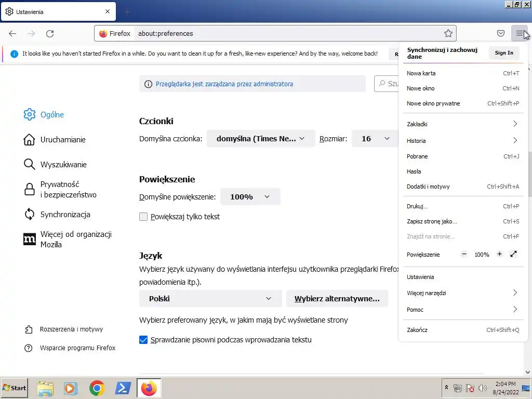Click the Ustawienia browser tab
The image size is (532, 399).
click(58, 11)
